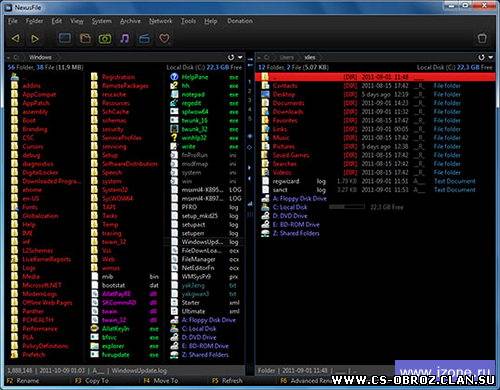Open the File menu
The height and width of the screenshot is (390, 500).
(13, 21)
